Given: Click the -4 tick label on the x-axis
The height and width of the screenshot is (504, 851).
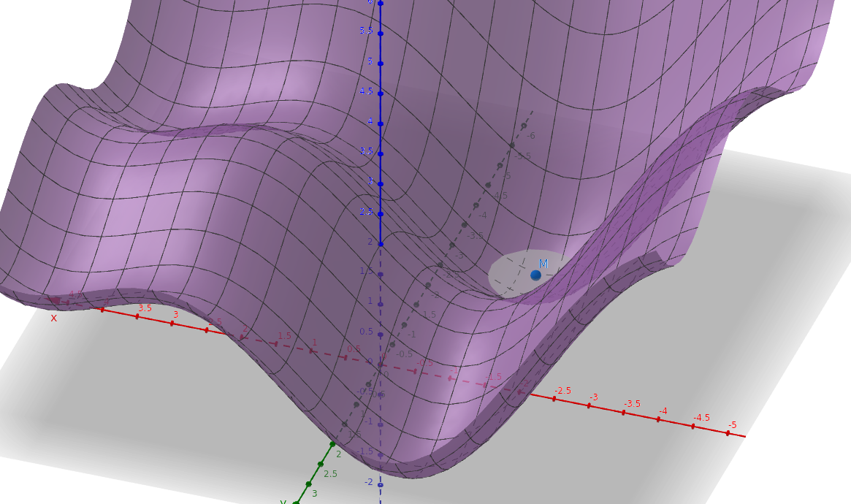Looking at the screenshot, I should (663, 411).
